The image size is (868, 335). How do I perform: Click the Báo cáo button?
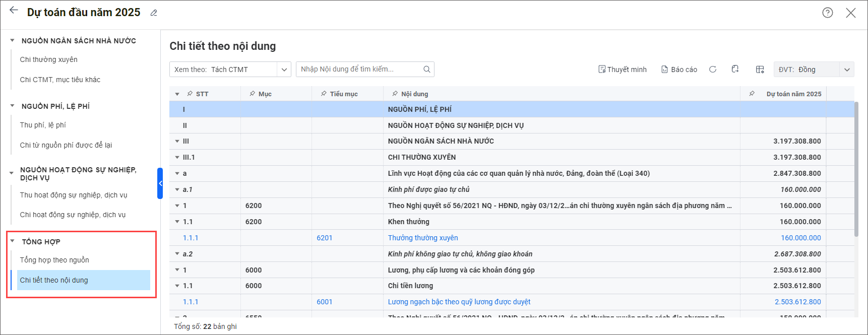click(x=679, y=70)
